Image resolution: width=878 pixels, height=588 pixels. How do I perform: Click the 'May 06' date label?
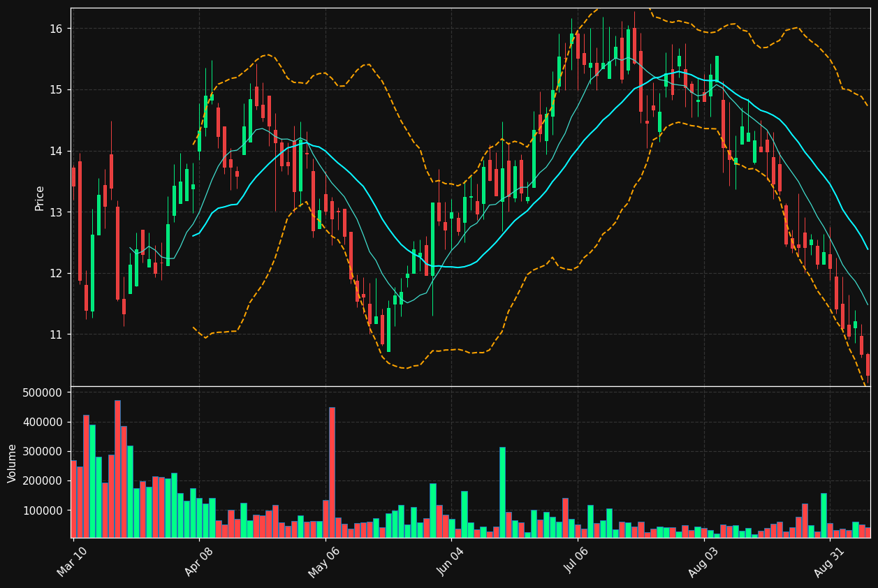322,561
